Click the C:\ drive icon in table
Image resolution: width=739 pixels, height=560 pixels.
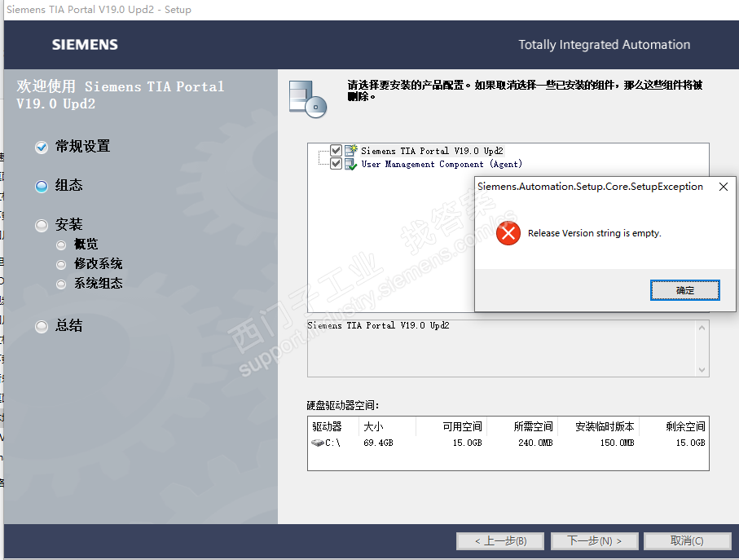(x=318, y=442)
